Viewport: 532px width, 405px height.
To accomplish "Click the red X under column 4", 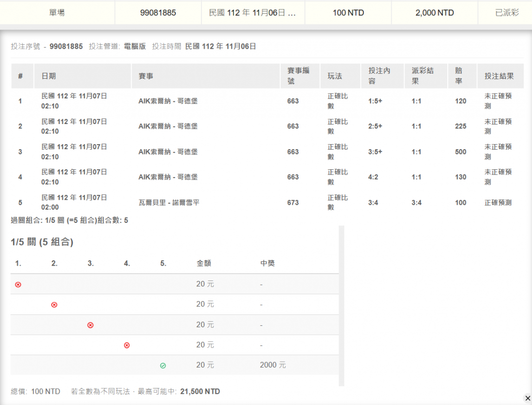I will [x=127, y=345].
